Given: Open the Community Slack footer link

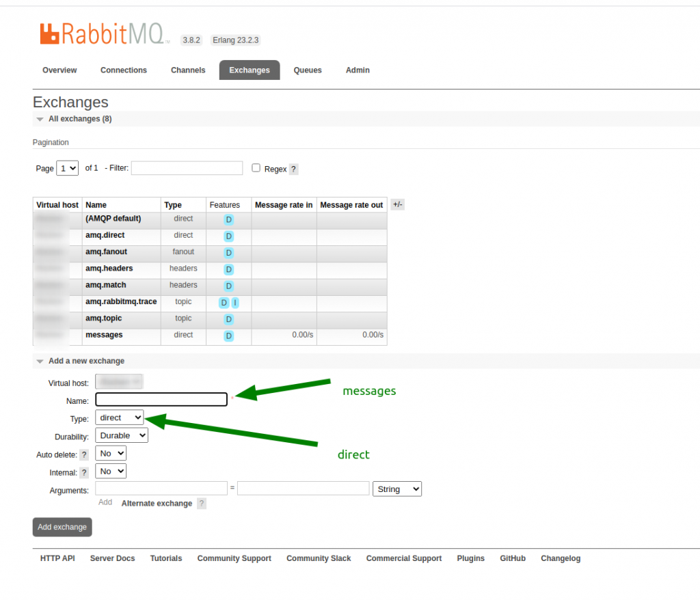Looking at the screenshot, I should click(x=319, y=558).
